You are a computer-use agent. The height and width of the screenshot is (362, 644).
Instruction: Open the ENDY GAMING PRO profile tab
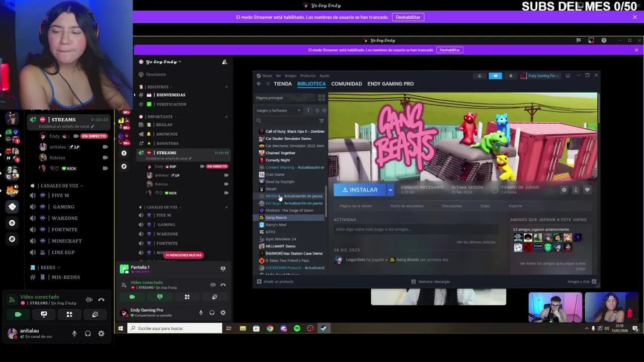click(390, 84)
